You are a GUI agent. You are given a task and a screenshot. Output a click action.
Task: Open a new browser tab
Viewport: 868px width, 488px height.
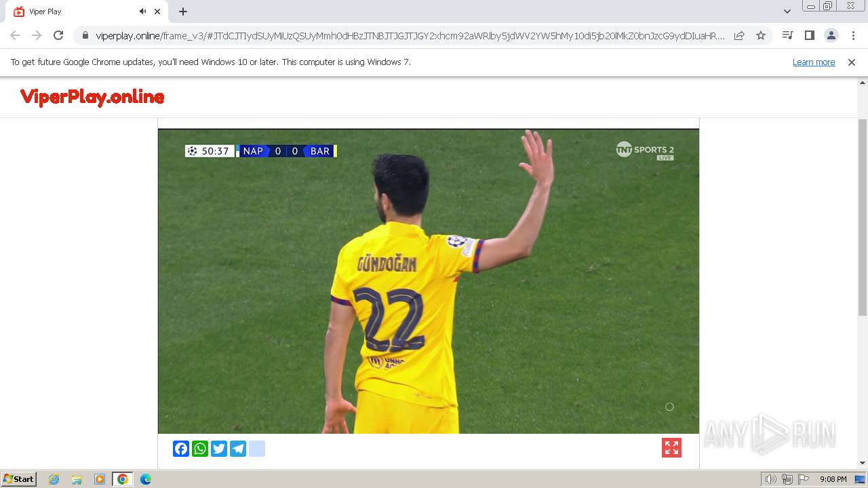(183, 12)
